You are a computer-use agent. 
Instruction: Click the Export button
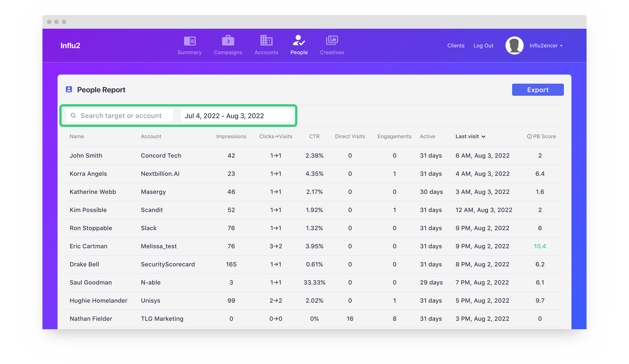pyautogui.click(x=538, y=90)
